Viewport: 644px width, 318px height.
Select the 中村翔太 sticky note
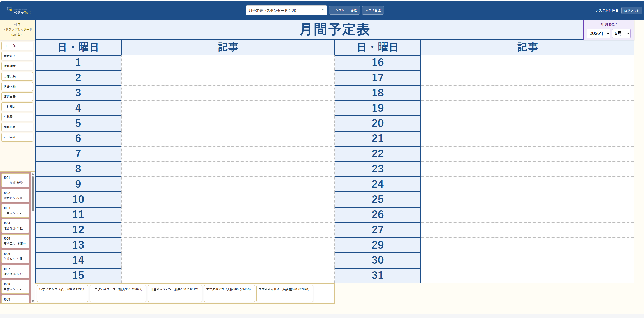[17, 107]
